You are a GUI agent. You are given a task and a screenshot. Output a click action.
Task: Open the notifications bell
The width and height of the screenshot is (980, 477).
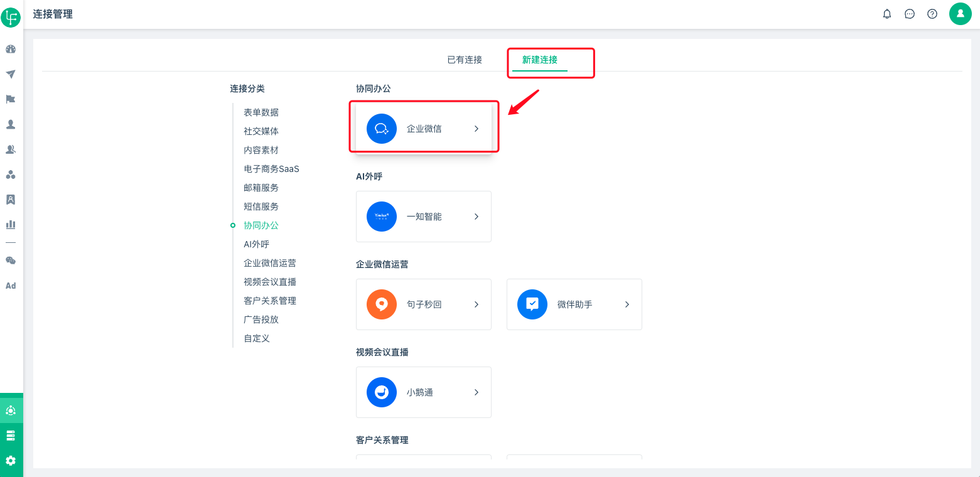point(887,14)
